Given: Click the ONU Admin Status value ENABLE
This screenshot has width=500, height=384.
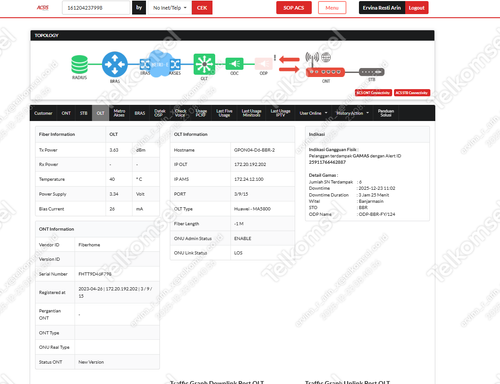Looking at the screenshot, I should point(243,238).
